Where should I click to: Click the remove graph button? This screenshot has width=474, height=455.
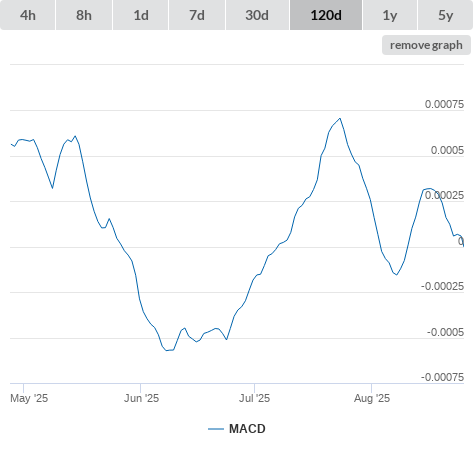click(x=426, y=45)
